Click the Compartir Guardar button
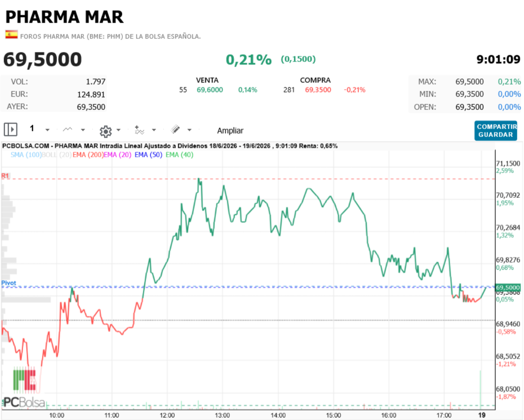The image size is (524, 420). (x=496, y=130)
